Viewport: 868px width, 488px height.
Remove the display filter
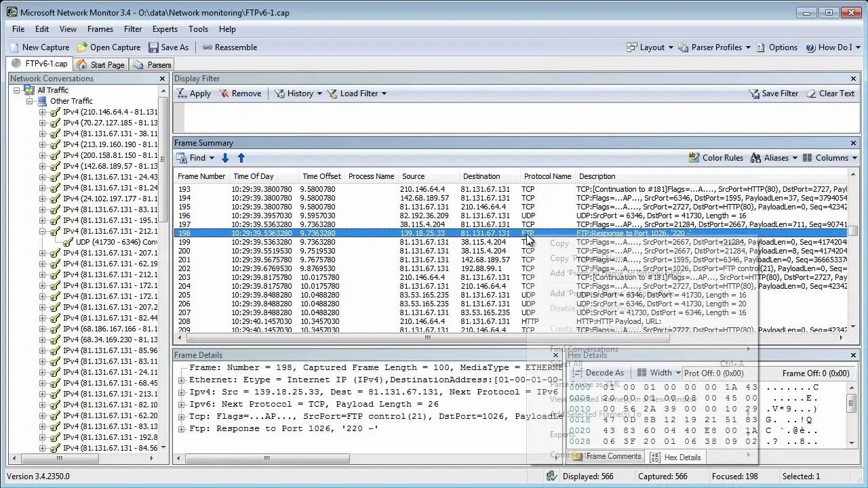tap(240, 94)
